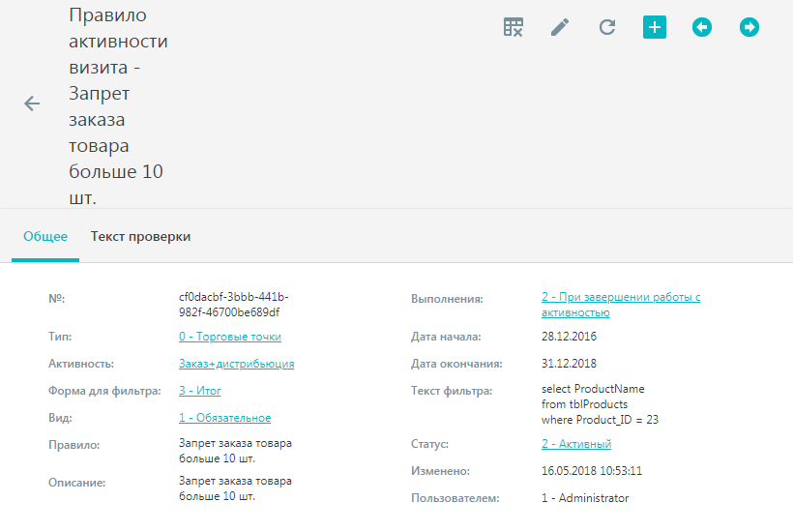
Task: Open the Заказ+дистрибьюция activity link
Action: tap(236, 364)
